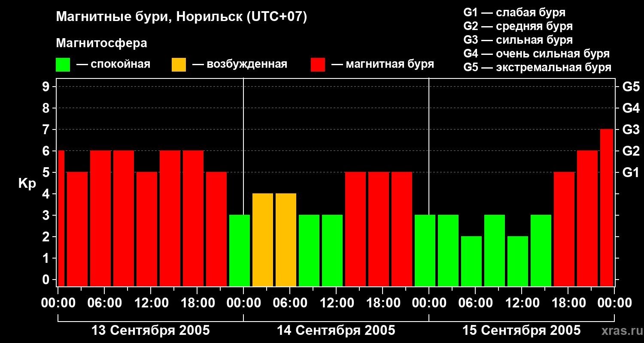
Task: Click the G3 tick label on the right axis
Action: pos(631,129)
